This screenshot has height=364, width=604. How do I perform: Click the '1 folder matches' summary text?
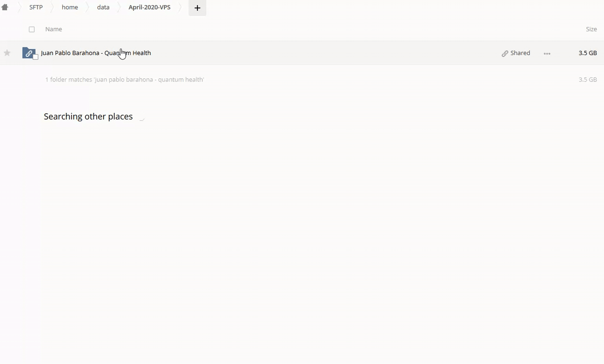click(124, 80)
